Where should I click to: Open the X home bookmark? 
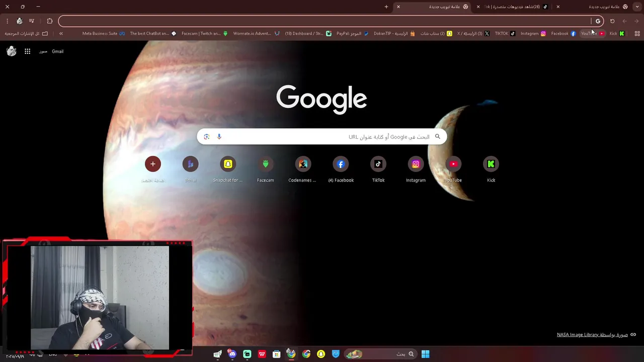pos(473,34)
